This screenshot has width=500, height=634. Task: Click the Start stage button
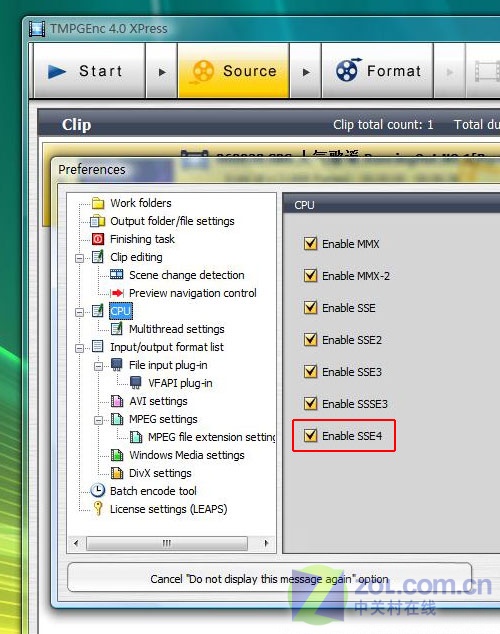(89, 71)
